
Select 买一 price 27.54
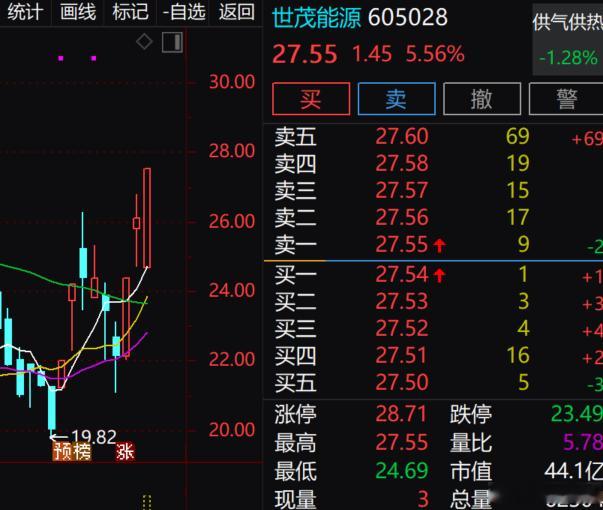401,275
